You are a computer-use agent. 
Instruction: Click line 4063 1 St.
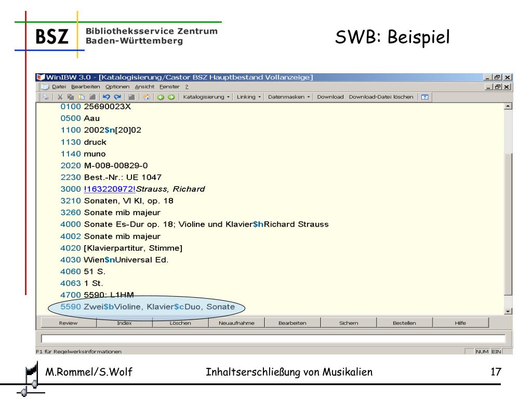[82, 283]
